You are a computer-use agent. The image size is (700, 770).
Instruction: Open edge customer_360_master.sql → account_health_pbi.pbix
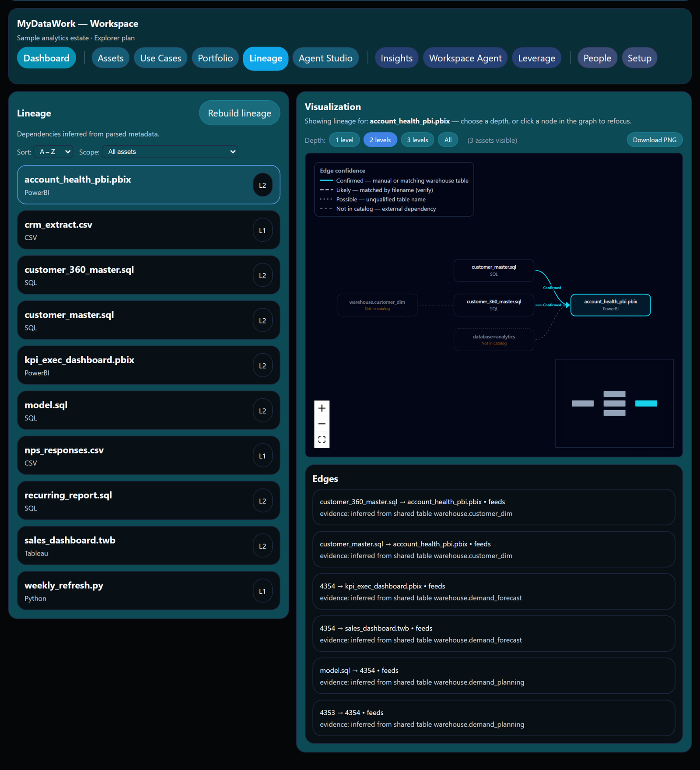click(x=493, y=507)
